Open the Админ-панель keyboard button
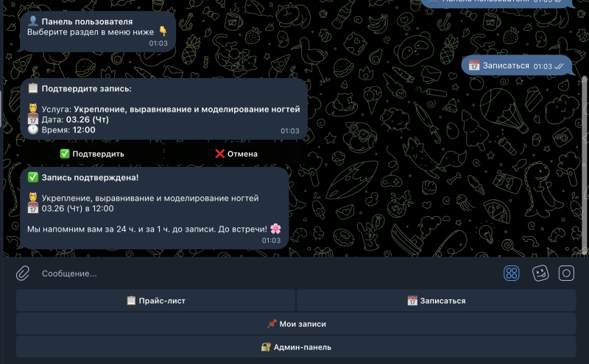This screenshot has width=589, height=364. pos(296,347)
